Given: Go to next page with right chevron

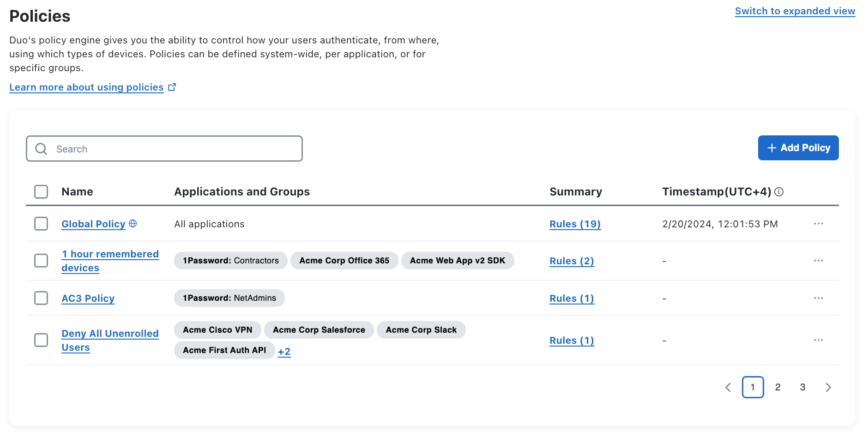Looking at the screenshot, I should pos(828,387).
